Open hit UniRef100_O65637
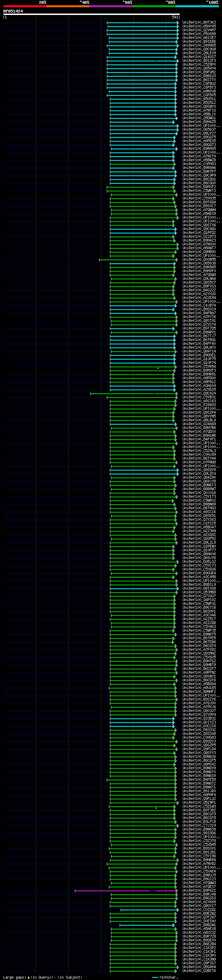Screen dimensions: 222x980 point(199,129)
